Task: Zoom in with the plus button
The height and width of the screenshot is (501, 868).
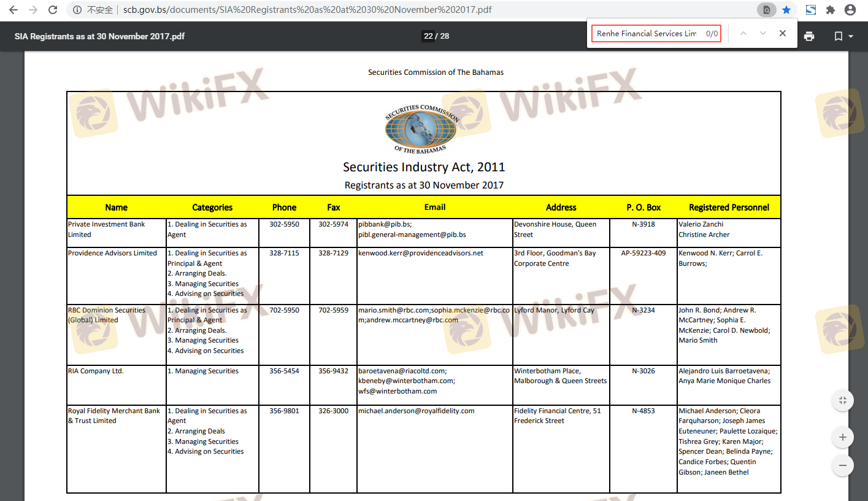Action: (843, 437)
